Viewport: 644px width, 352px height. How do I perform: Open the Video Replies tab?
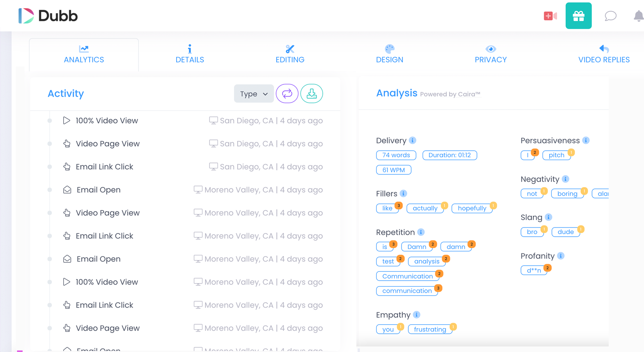604,54
